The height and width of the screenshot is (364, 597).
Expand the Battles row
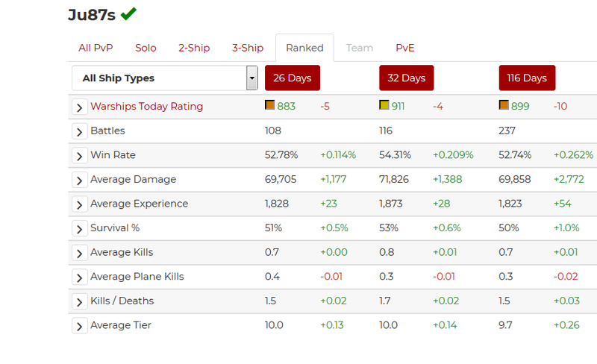pyautogui.click(x=80, y=131)
